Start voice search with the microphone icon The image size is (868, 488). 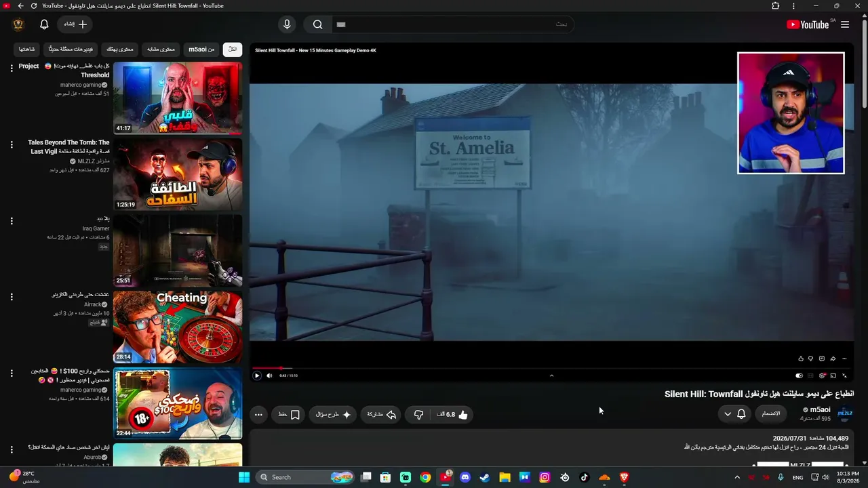tap(287, 24)
